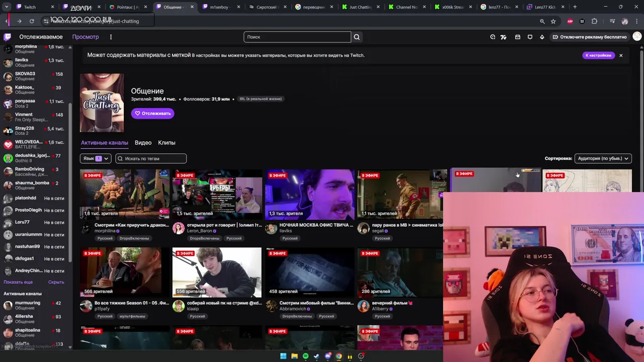Image resolution: width=644 pixels, height=362 pixels.
Task: Open A1iberry channel avatar
Action: pos(363,307)
